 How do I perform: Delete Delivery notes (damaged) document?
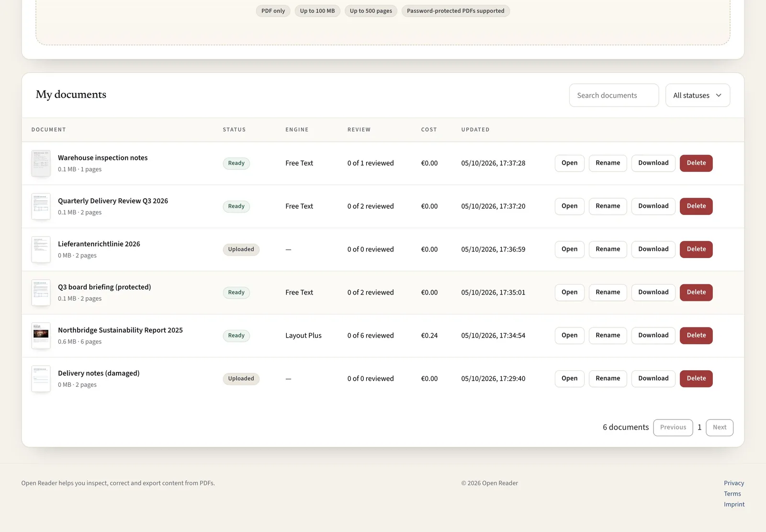[x=696, y=378]
